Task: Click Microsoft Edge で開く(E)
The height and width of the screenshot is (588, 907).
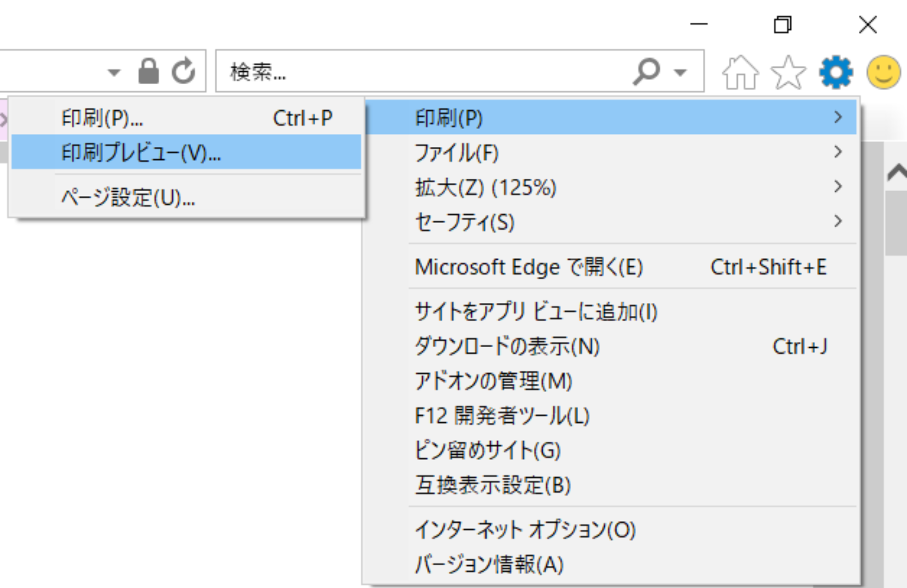Action: tap(610, 267)
